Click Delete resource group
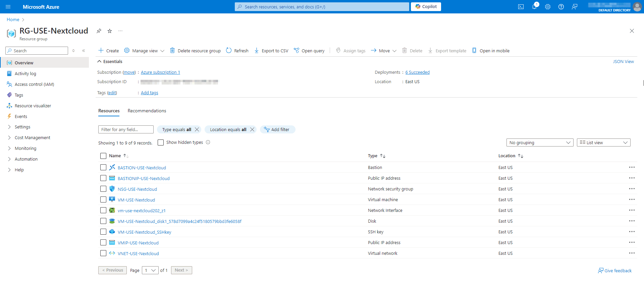This screenshot has height=289, width=644. click(x=195, y=51)
